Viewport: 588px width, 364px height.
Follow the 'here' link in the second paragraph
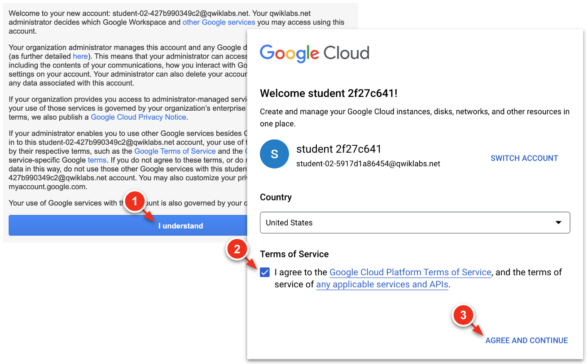[x=80, y=56]
